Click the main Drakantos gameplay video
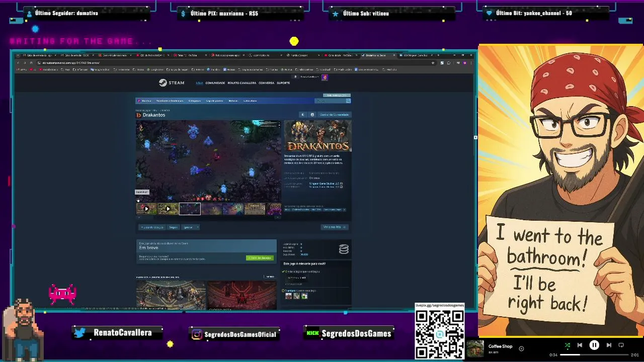 tap(208, 161)
